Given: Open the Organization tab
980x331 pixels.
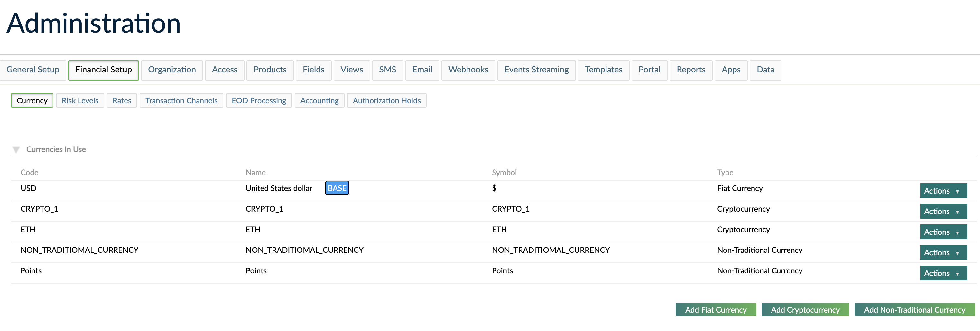Looking at the screenshot, I should pyautogui.click(x=171, y=70).
